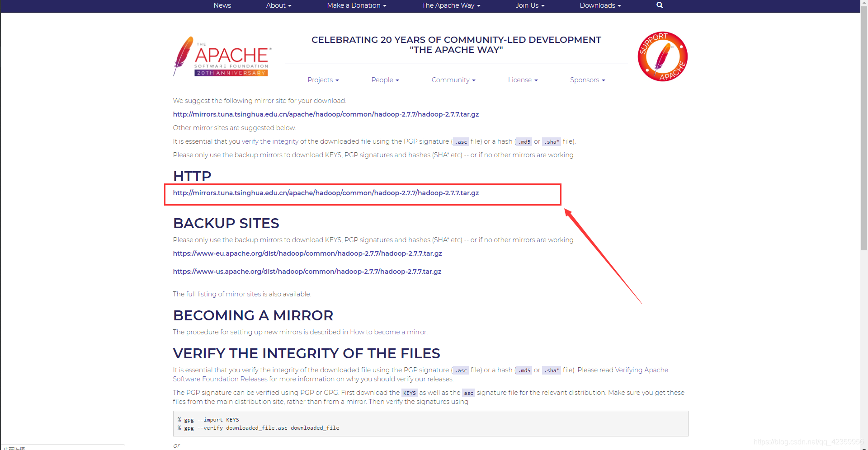Click the '.md5' code tag in top paragraph

(524, 142)
